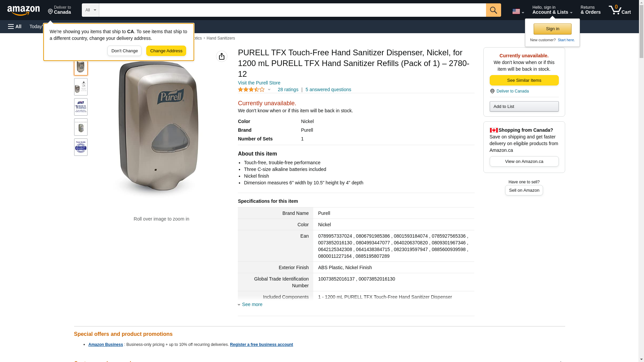Viewport: 644px width, 362px height.
Task: Click the Amazon logo
Action: pos(23,10)
